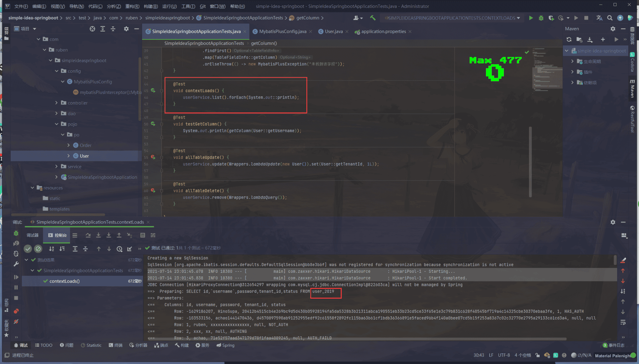Click run gutter icon beside contextLoads method
The width and height of the screenshot is (639, 364).
(x=153, y=91)
